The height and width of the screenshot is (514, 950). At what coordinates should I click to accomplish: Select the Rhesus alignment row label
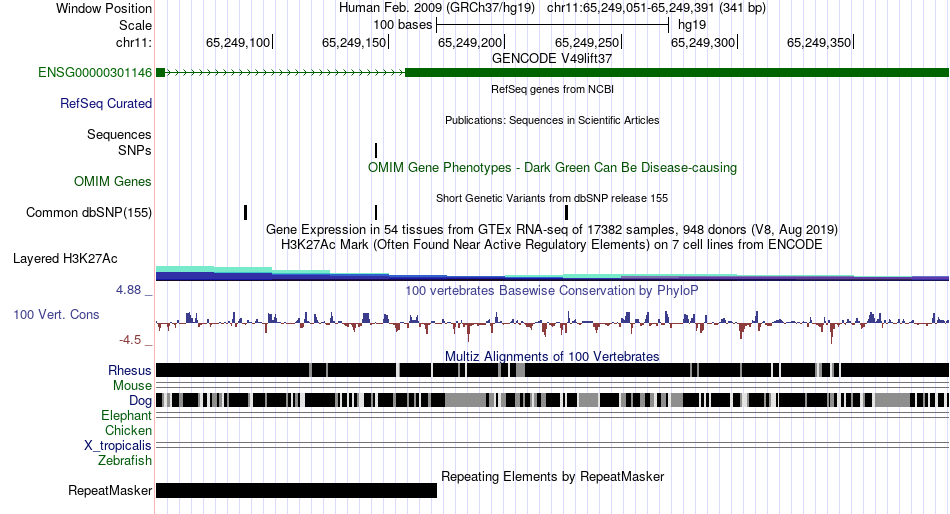[x=130, y=370]
